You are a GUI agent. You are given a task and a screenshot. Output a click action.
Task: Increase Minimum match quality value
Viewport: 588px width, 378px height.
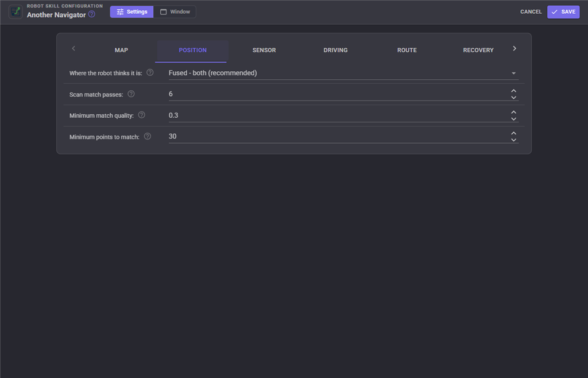pos(514,112)
